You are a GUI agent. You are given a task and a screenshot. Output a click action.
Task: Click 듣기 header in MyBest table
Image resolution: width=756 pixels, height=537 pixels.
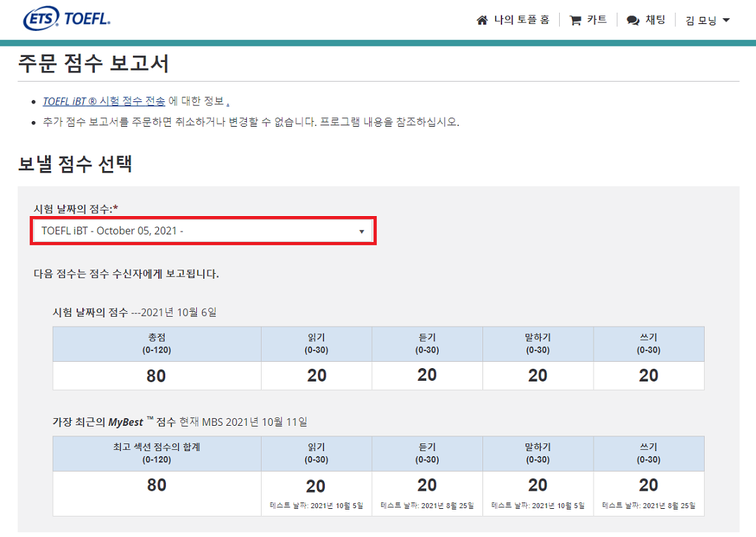pos(427,453)
